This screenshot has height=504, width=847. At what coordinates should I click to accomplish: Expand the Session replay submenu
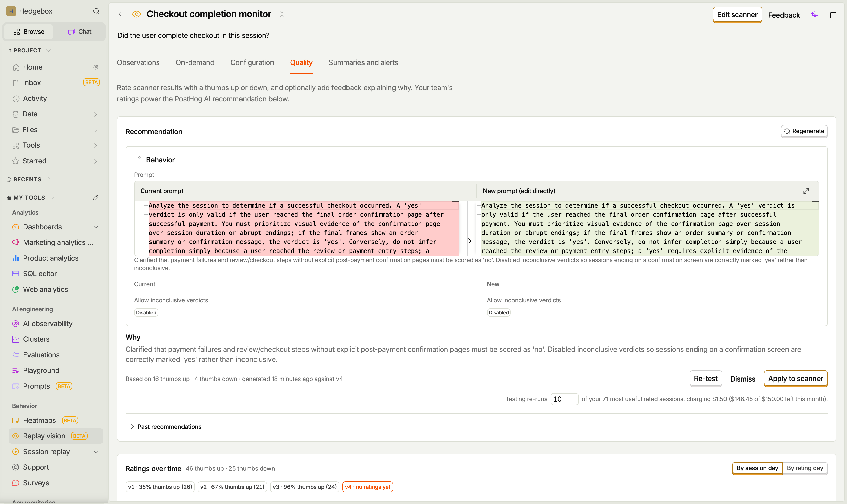point(96,452)
